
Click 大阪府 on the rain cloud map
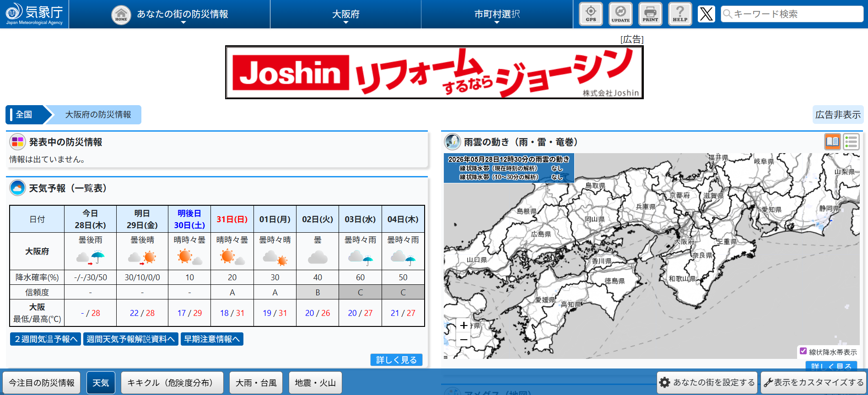684,241
